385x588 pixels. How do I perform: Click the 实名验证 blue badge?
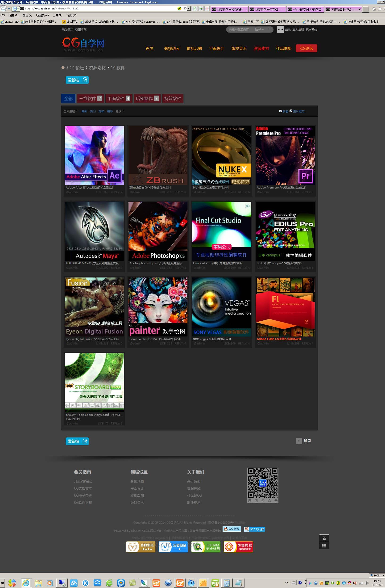173,547
